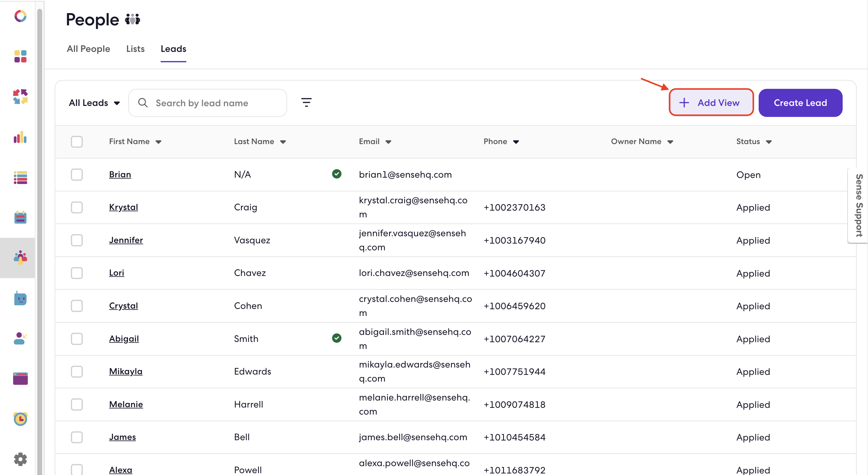Check the box for Krystal Craig

(77, 207)
